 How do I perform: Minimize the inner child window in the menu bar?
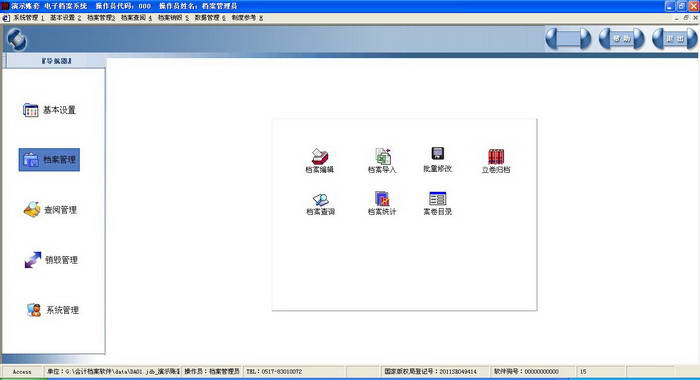[677, 18]
